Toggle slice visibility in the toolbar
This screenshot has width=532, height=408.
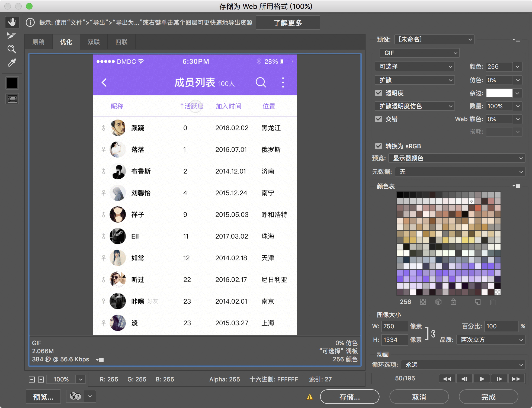12,99
